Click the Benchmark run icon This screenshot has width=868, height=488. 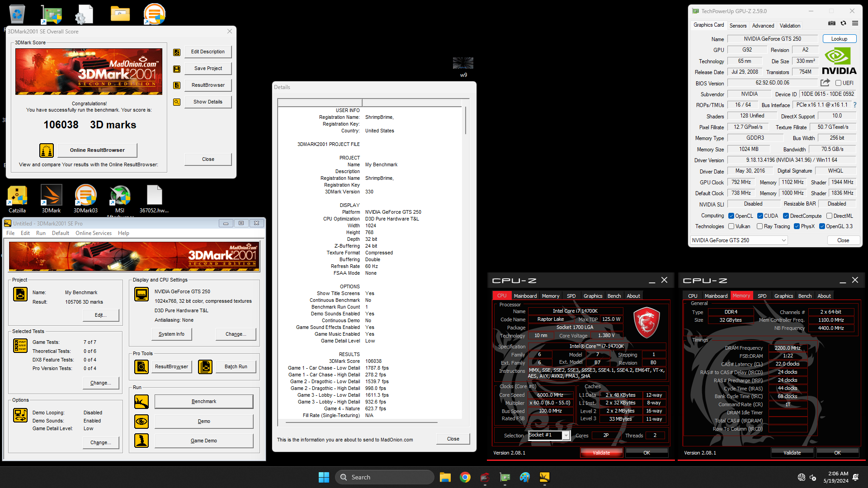tap(142, 402)
